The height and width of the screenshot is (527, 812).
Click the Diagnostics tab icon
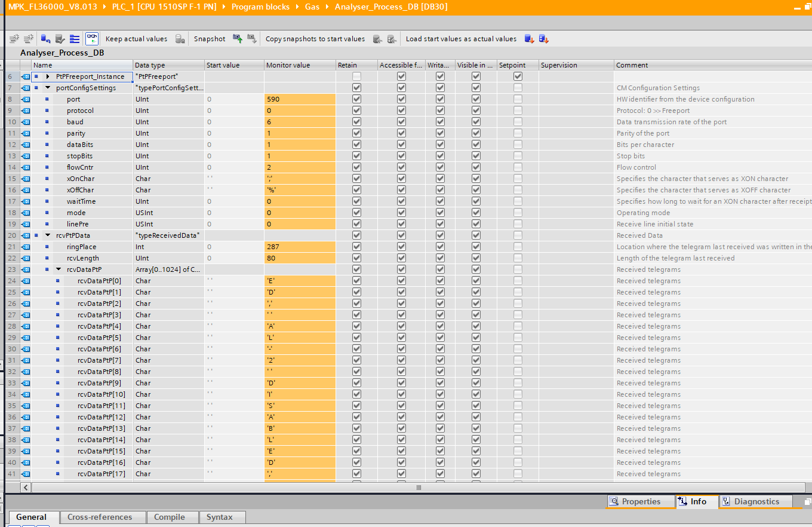pos(725,502)
